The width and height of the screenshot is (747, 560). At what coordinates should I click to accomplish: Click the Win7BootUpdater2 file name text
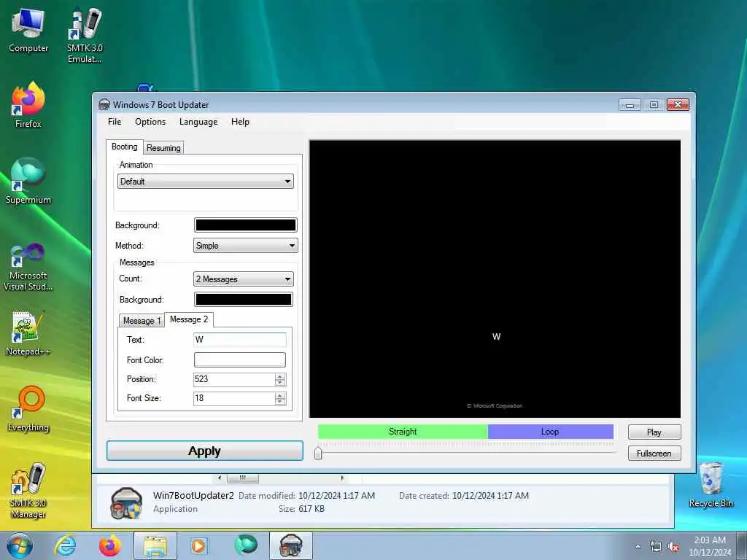(x=193, y=496)
